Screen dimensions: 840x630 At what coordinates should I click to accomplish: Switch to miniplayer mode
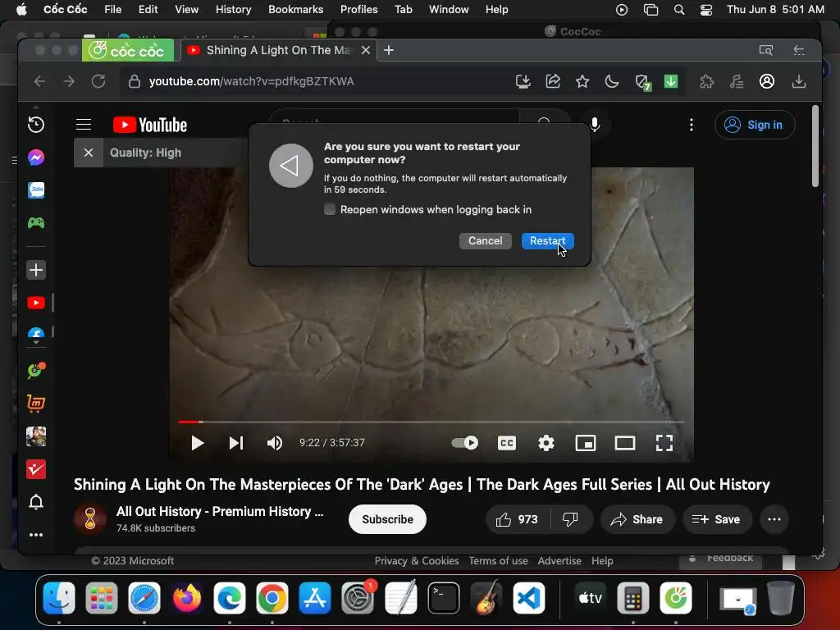coord(586,443)
